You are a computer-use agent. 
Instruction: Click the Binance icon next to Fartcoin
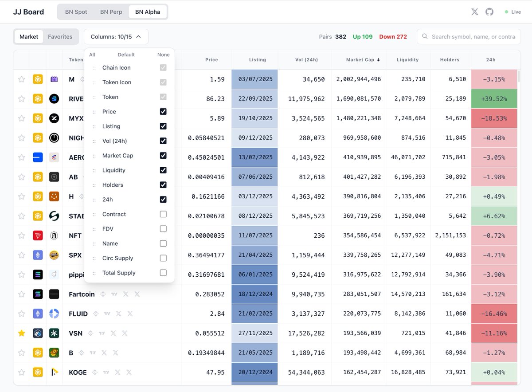tap(103, 294)
